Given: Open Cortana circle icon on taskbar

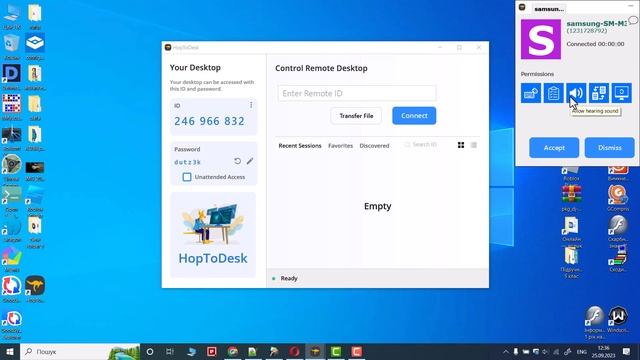Looking at the screenshot, I should click(150, 351).
